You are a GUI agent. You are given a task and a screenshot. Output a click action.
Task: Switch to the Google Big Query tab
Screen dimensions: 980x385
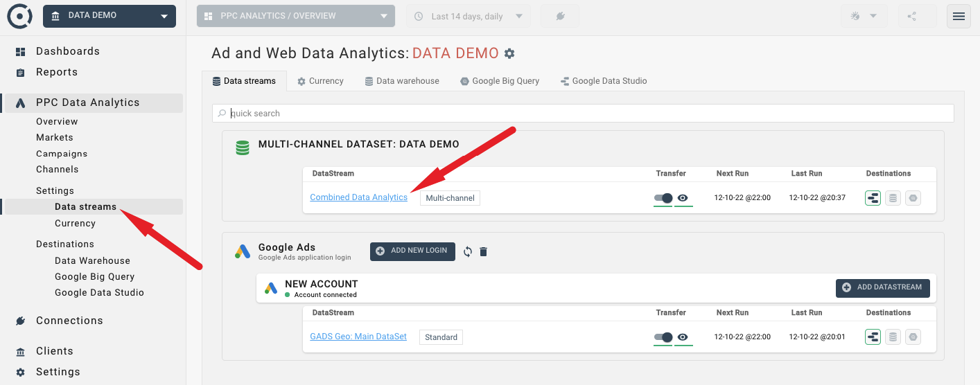point(500,81)
